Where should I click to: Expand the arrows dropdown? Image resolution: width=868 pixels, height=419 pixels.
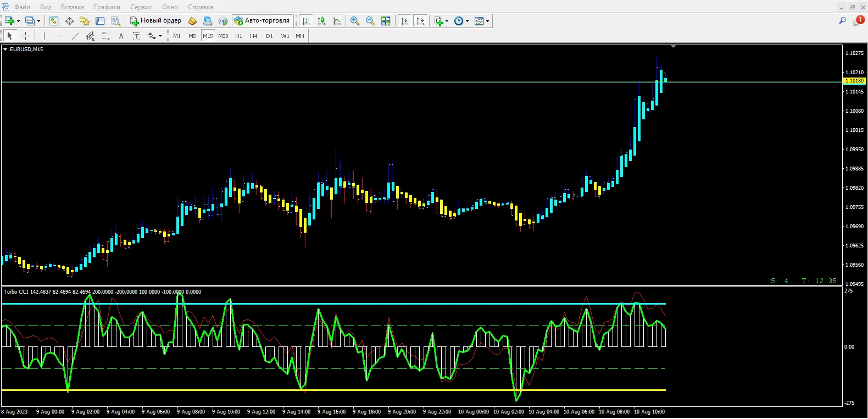click(x=160, y=36)
